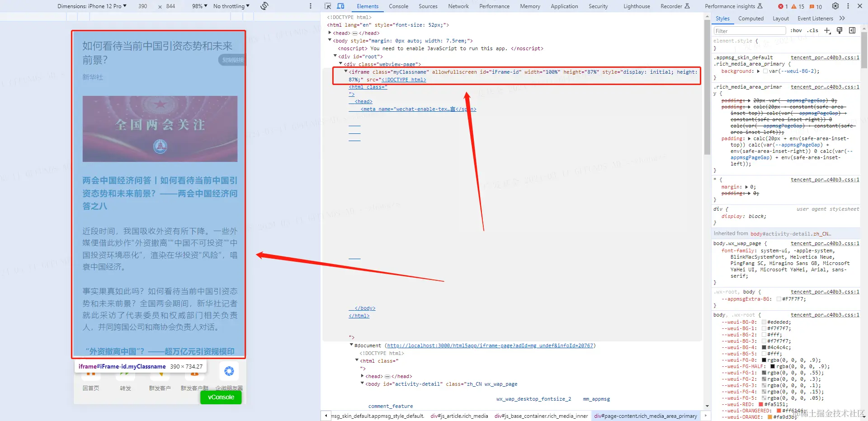Select div#js_article.rich_media breadcrumb item
The image size is (868, 421).
click(x=459, y=416)
